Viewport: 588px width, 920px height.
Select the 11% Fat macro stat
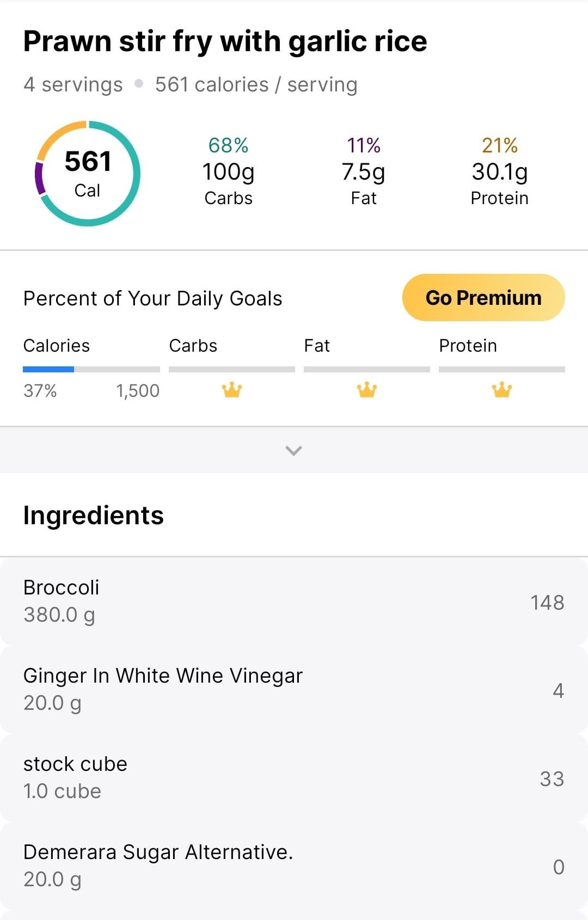(x=364, y=171)
